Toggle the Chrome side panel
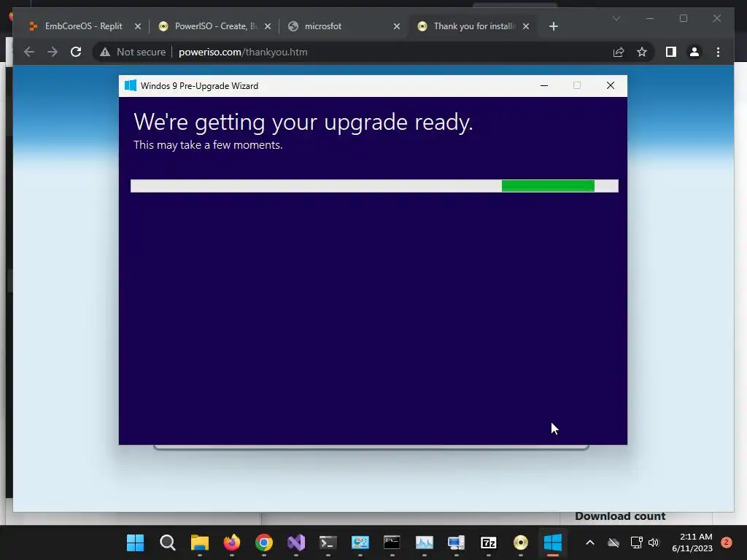747x560 pixels. [x=671, y=52]
